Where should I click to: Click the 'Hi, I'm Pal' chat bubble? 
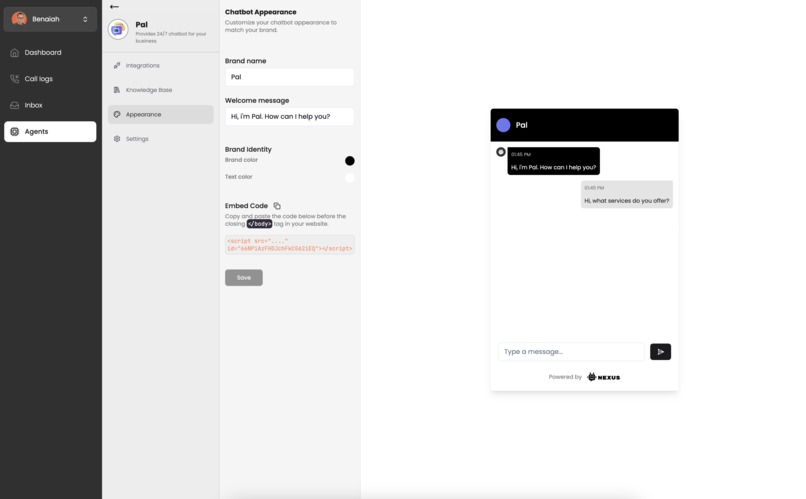554,161
